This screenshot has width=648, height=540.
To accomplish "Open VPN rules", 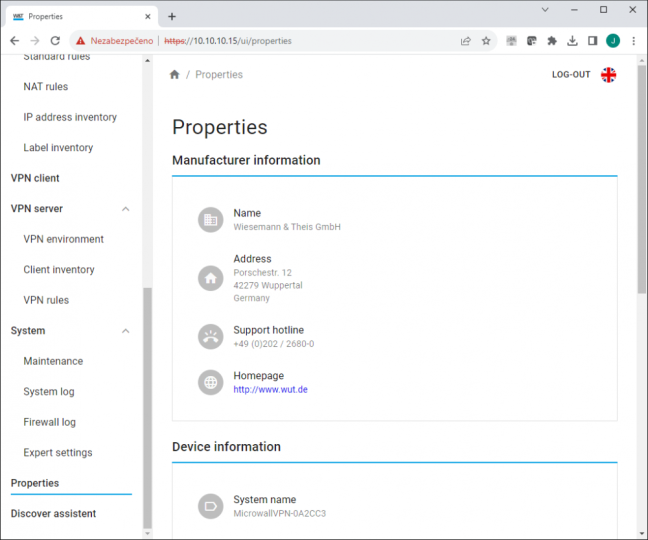I will point(46,300).
